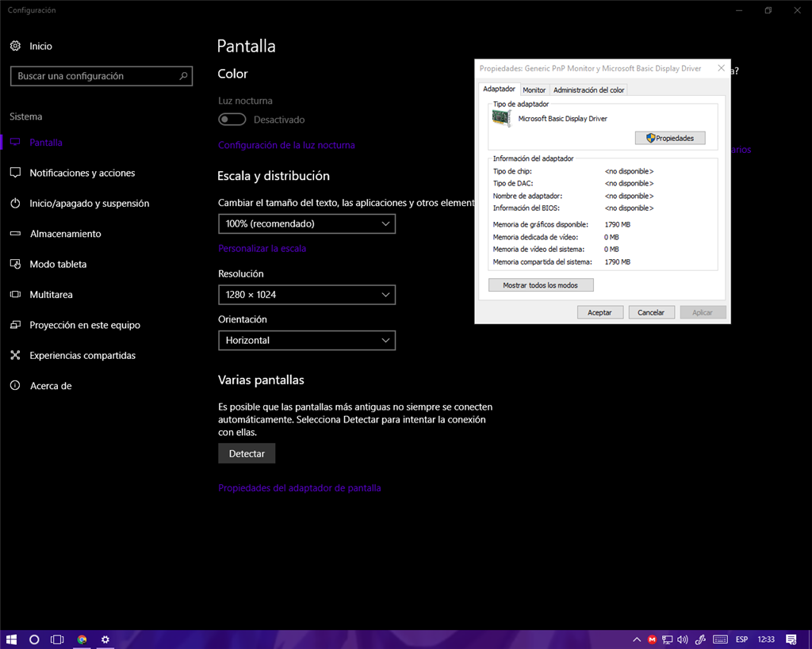Switch to Administración del color tab
This screenshot has height=649, width=812.
(x=589, y=90)
